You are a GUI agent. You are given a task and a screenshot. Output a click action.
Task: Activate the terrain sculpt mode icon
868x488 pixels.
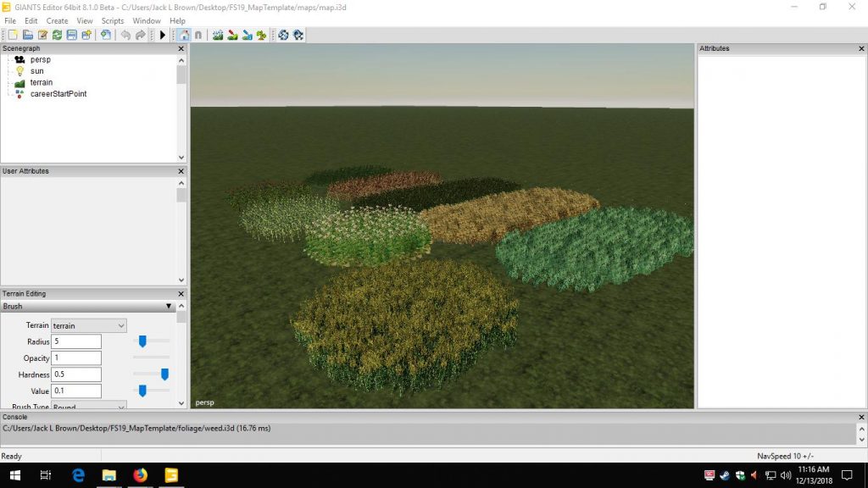[x=218, y=35]
